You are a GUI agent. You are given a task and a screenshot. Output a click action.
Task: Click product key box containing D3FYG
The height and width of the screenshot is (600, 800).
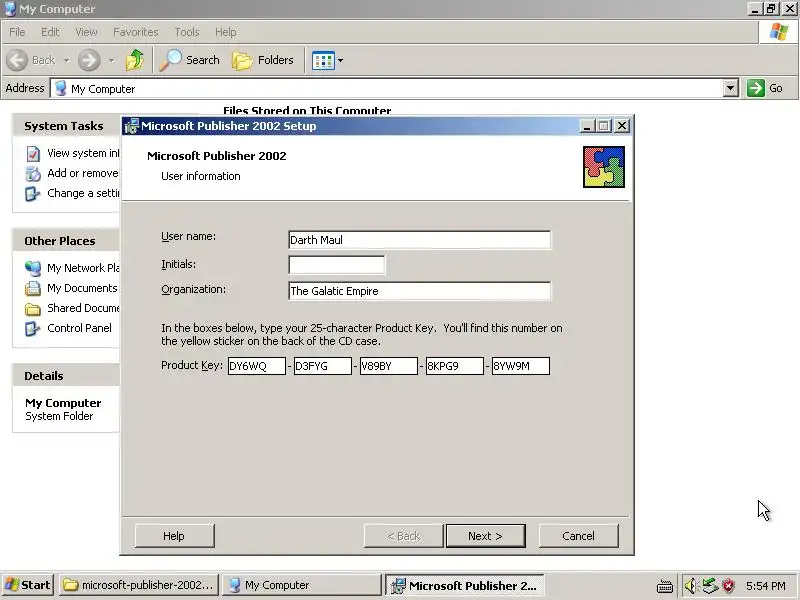(x=322, y=366)
